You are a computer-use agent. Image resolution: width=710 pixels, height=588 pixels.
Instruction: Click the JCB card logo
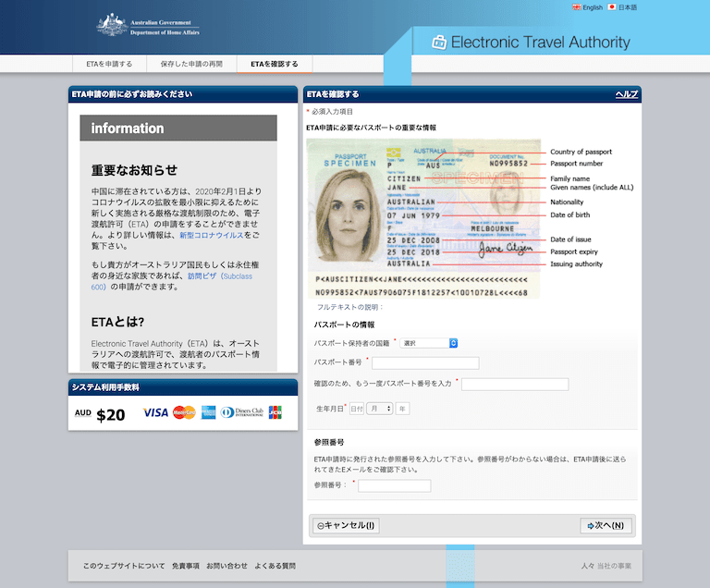[275, 412]
